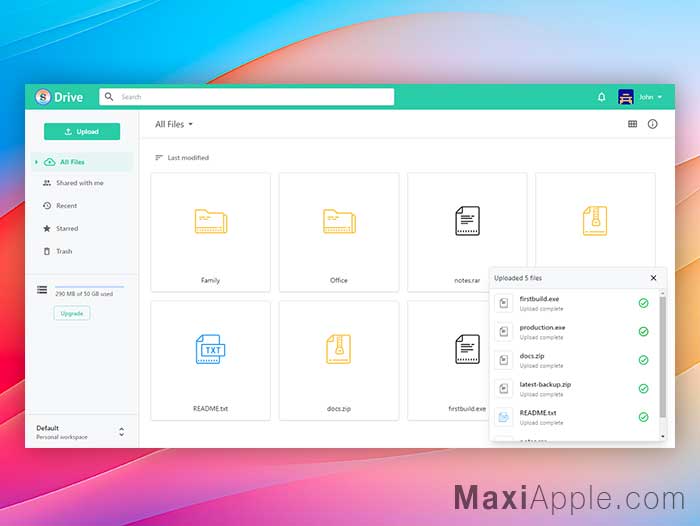Expand the All Files tree arrow
Screen dimensions: 700x526
tap(36, 162)
